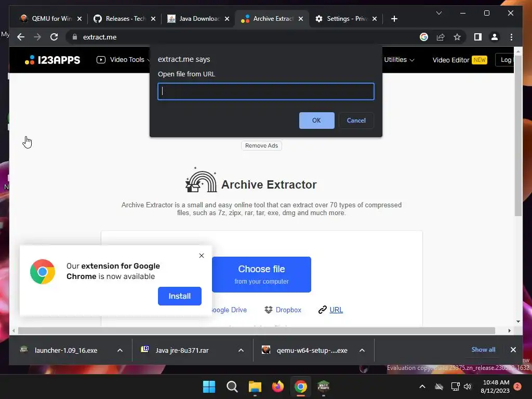Open tab search chevron
Viewport: 532px width, 399px height.
[438, 13]
